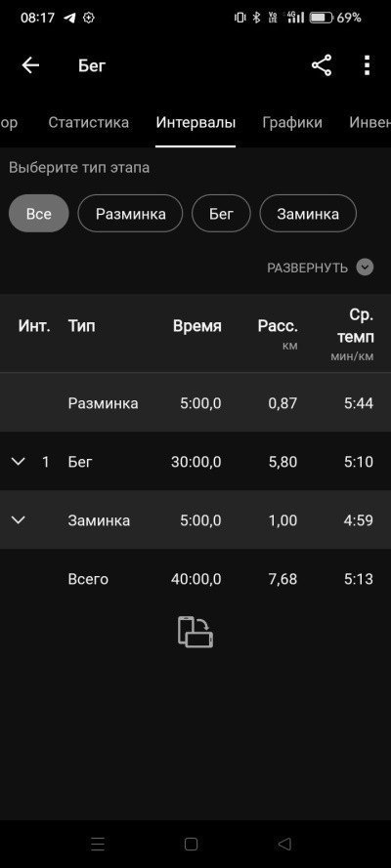
Task: Select the Разминка filter chip
Action: coord(130,213)
